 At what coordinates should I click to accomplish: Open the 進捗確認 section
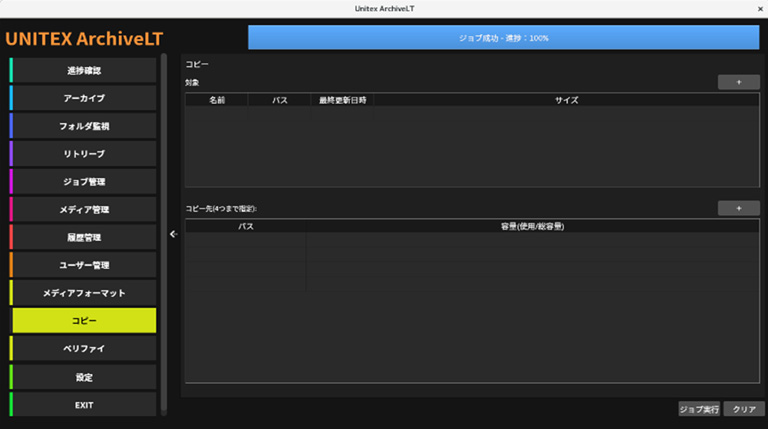point(83,71)
